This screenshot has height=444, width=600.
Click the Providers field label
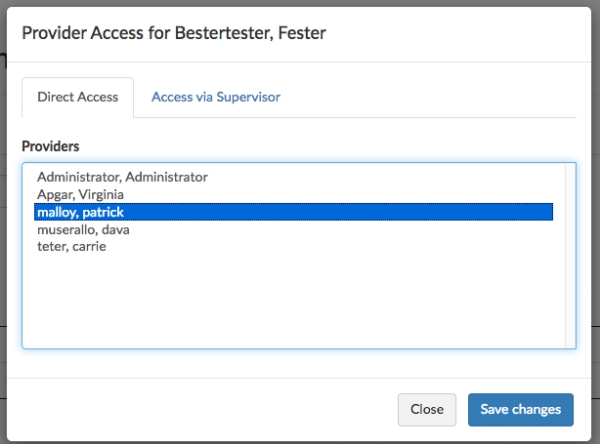(x=51, y=146)
